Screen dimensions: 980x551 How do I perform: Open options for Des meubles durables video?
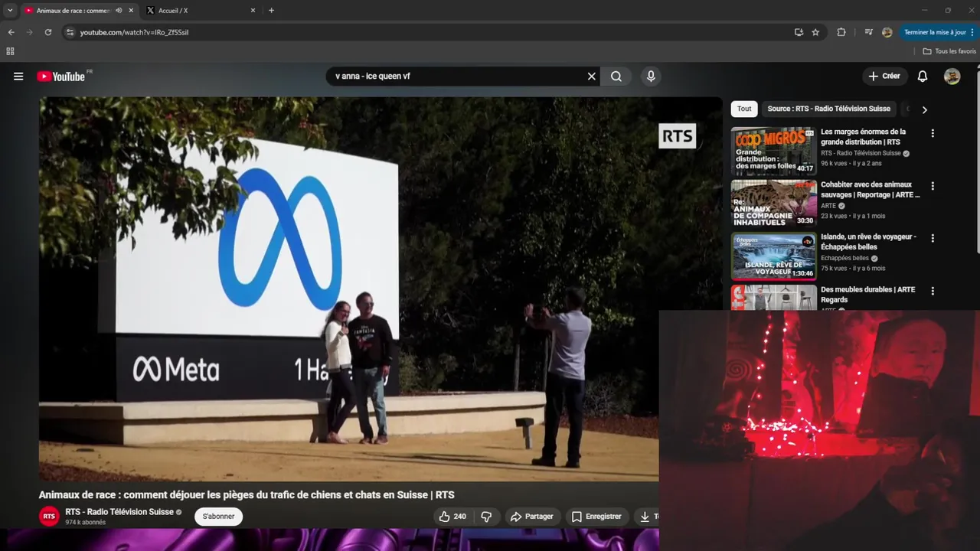(x=933, y=292)
